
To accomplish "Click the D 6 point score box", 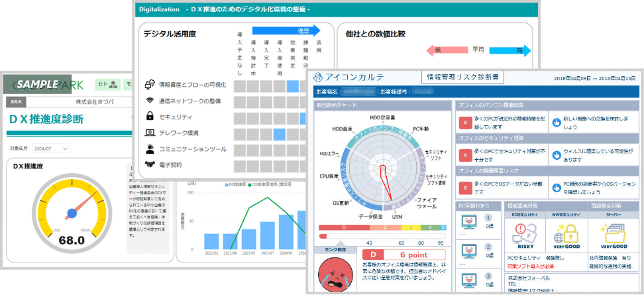I will pyautogui.click(x=404, y=255).
